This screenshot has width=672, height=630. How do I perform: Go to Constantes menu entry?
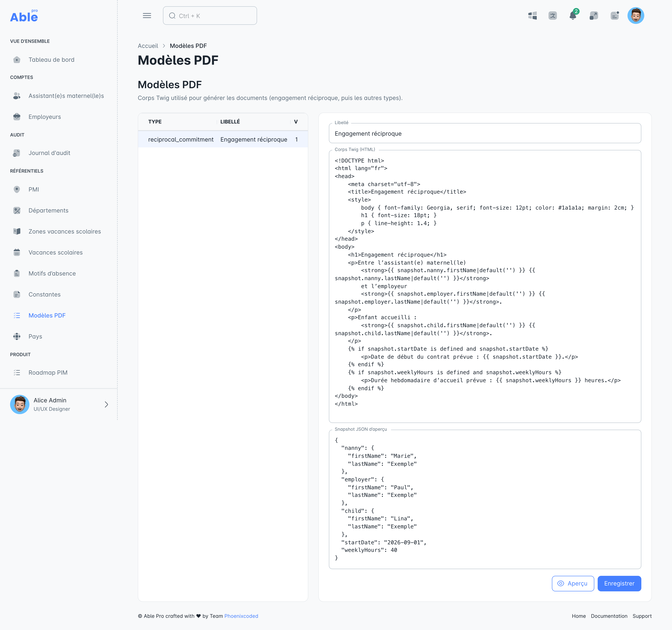tap(58, 294)
